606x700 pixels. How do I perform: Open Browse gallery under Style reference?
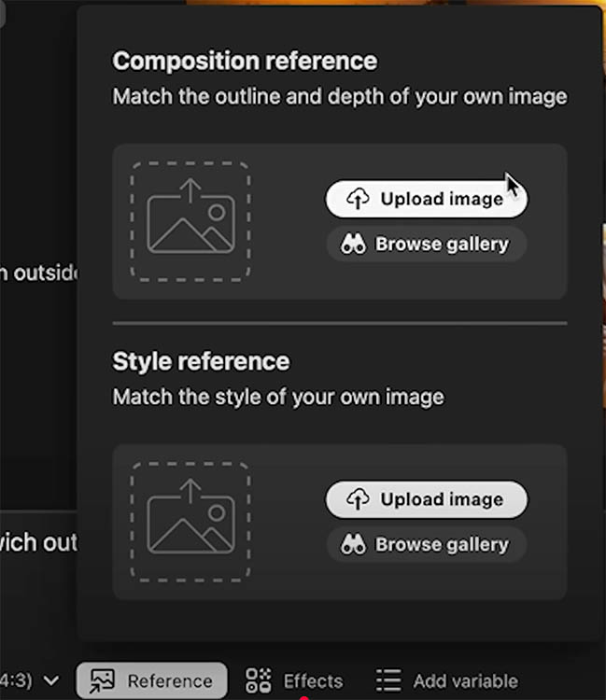point(427,545)
